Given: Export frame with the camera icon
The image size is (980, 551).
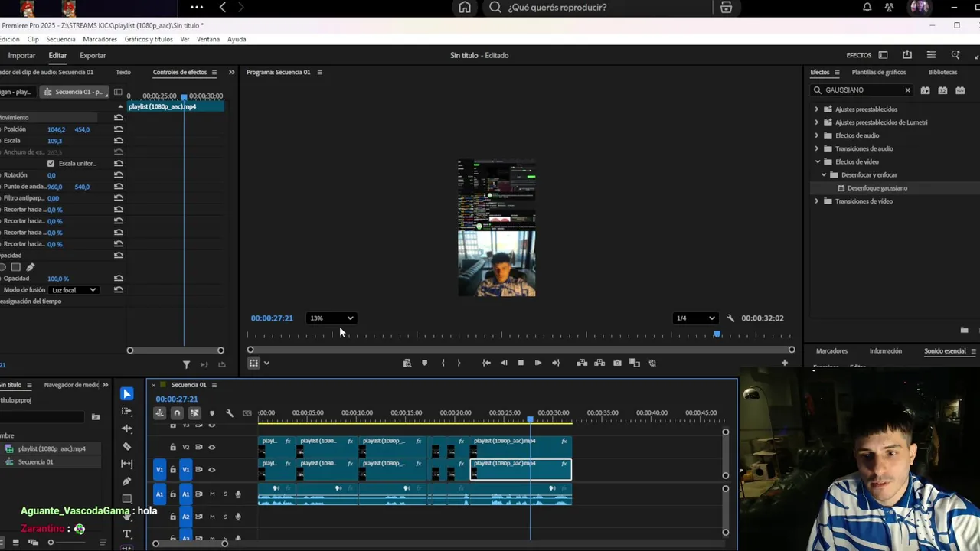Looking at the screenshot, I should 617,363.
